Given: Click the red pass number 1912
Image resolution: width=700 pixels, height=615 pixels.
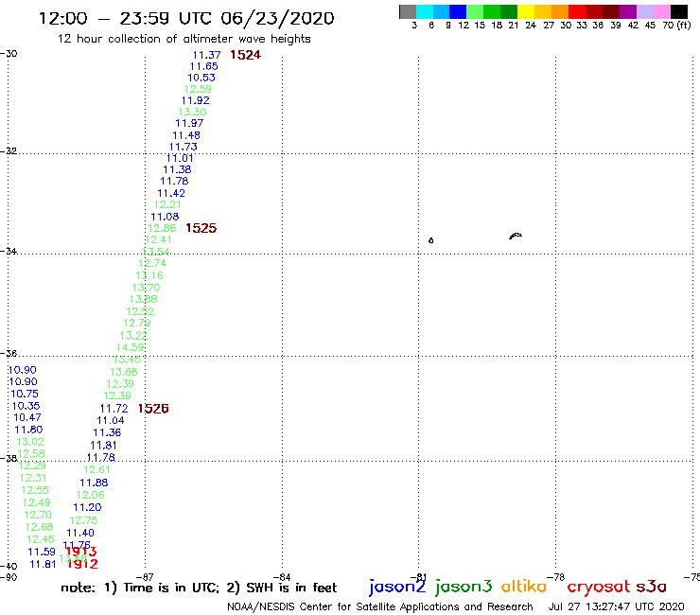Looking at the screenshot, I should pyautogui.click(x=82, y=564).
